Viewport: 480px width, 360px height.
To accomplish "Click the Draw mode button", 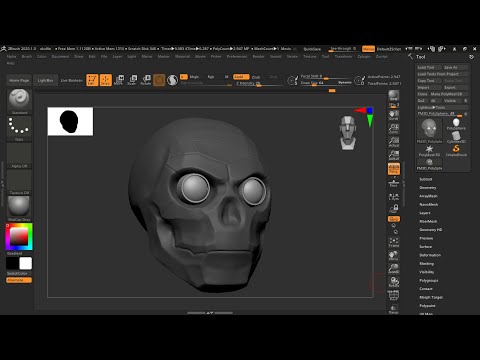I will tap(106, 80).
